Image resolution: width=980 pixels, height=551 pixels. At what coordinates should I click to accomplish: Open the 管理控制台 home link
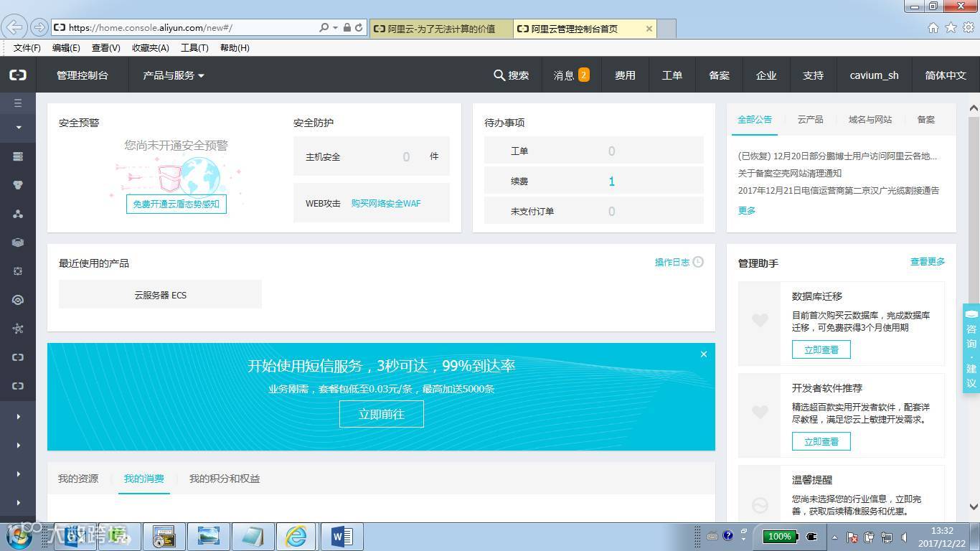pos(83,75)
